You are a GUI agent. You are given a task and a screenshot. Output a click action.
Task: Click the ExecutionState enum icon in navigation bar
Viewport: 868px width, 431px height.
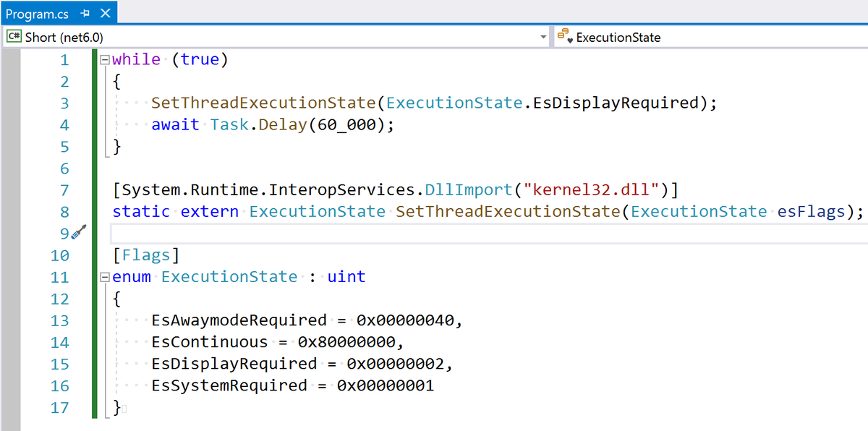pyautogui.click(x=565, y=37)
